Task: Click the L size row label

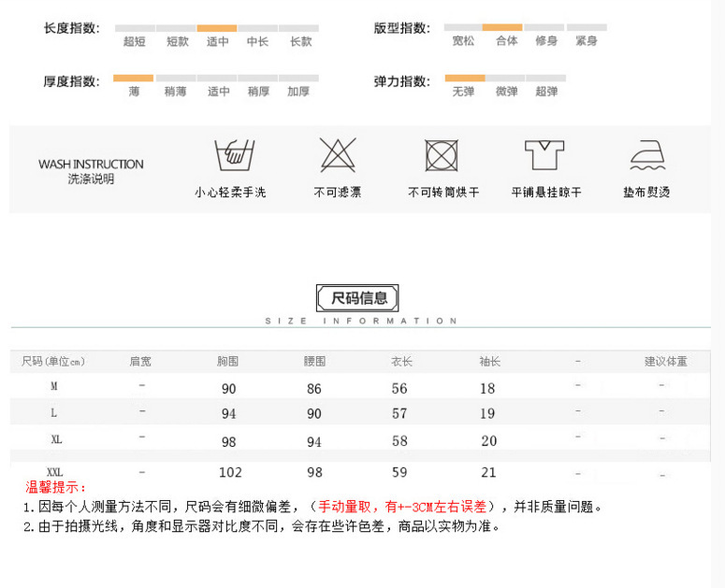Action: coord(53,412)
